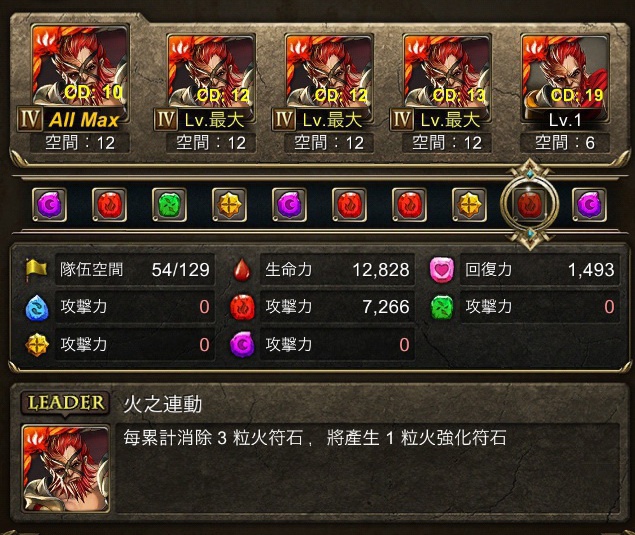Tap the yellow light attack rune in stats
Image resolution: width=635 pixels, height=535 pixels.
[37, 345]
